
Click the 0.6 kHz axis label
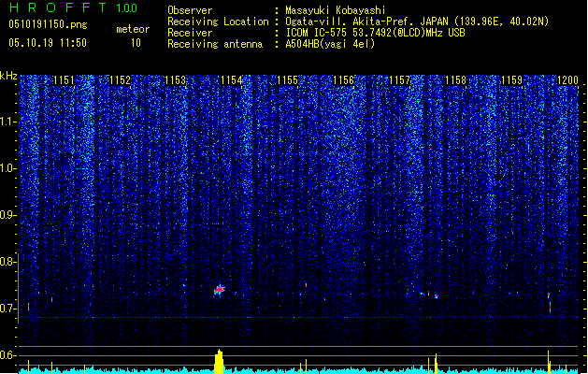(7, 355)
